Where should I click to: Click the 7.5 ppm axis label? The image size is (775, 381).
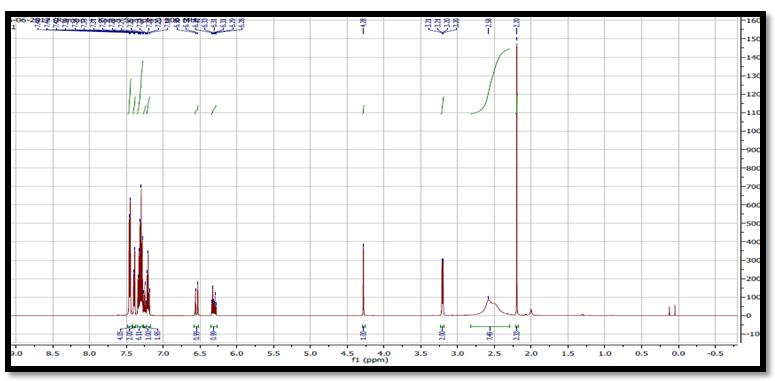coord(127,353)
